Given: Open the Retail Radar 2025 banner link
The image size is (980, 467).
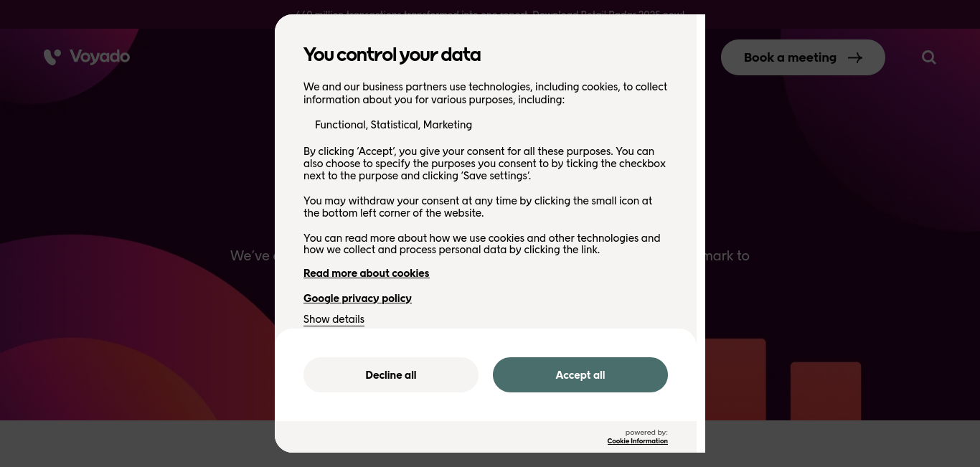Looking at the screenshot, I should tap(489, 14).
